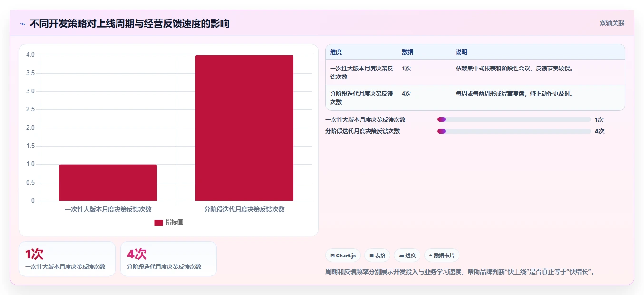644x295 pixels.
Task: Click the 表格 chip
Action: pos(377,256)
